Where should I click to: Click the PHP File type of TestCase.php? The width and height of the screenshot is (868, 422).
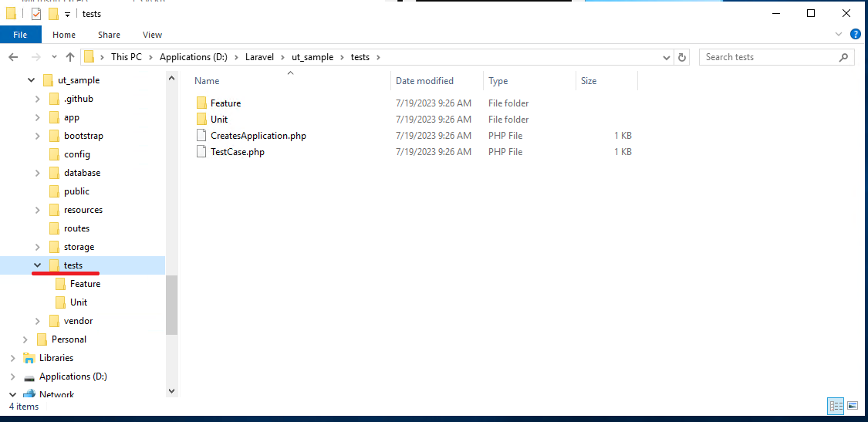[505, 152]
